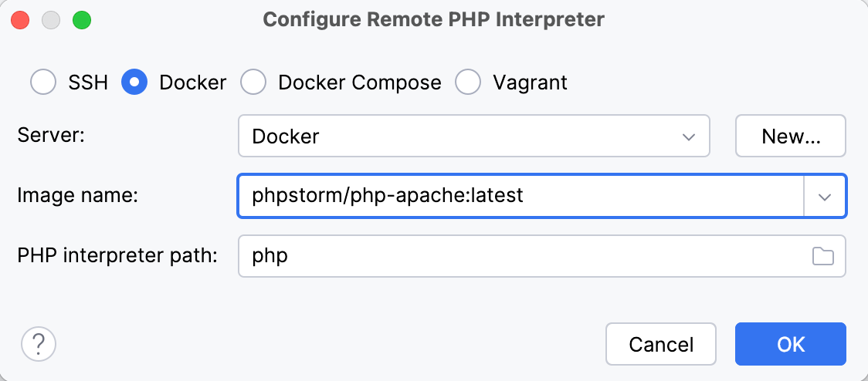Switch to the Docker Compose option
The width and height of the screenshot is (868, 381).
[253, 82]
